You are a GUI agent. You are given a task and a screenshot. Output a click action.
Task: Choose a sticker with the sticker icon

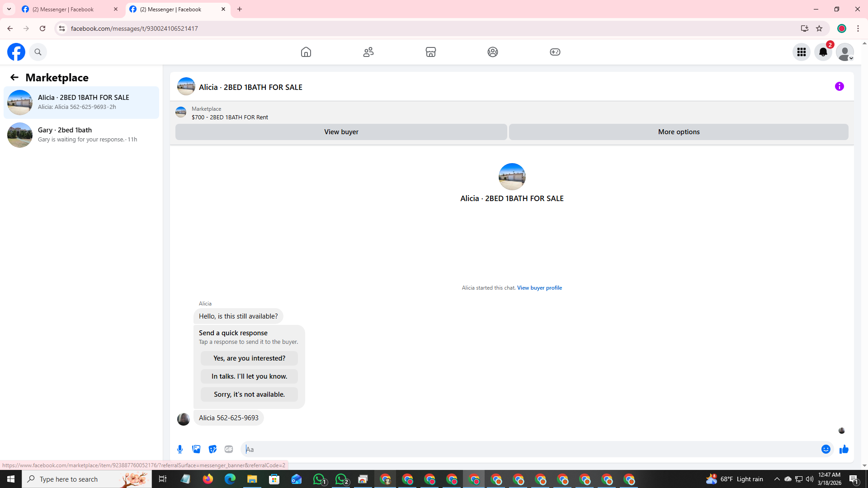[212, 449]
